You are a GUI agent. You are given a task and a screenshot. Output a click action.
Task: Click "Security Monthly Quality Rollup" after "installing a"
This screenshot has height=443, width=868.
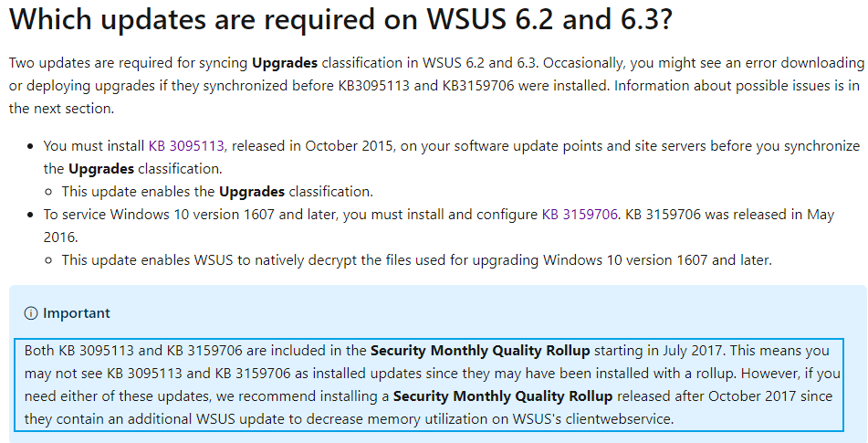pyautogui.click(x=503, y=396)
